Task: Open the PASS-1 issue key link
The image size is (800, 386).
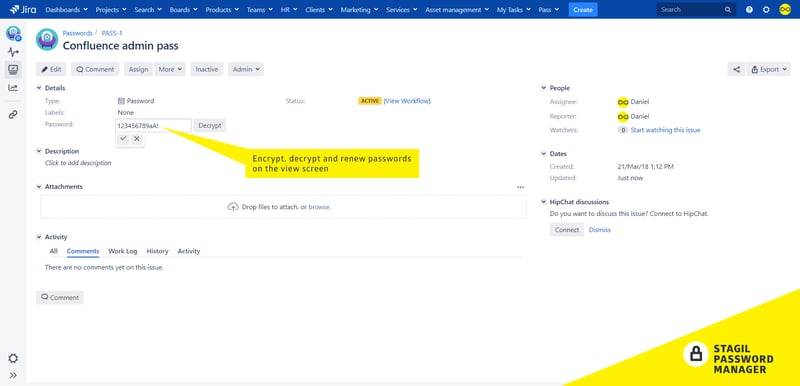Action: 112,33
